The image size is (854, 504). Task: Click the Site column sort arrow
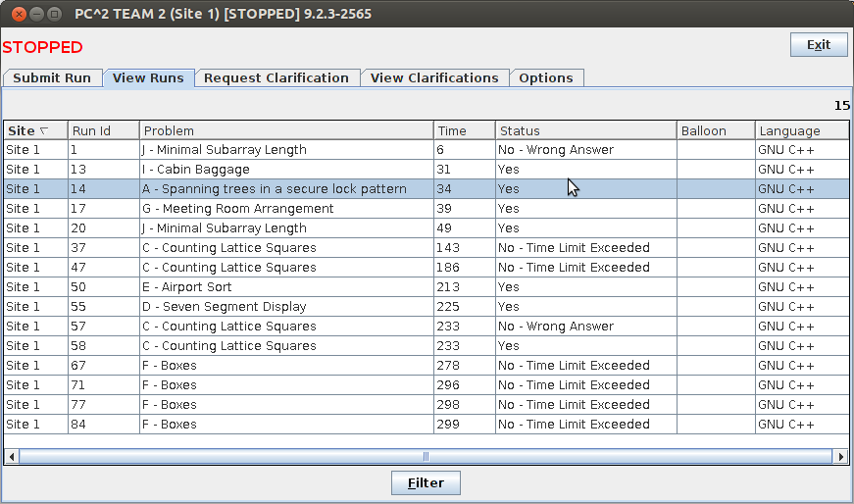(x=44, y=130)
